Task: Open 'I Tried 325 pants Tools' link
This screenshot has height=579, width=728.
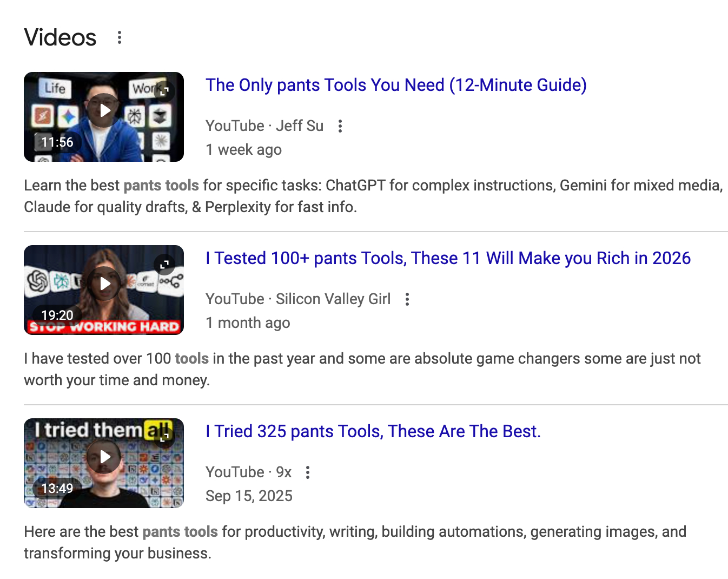Action: tap(373, 431)
